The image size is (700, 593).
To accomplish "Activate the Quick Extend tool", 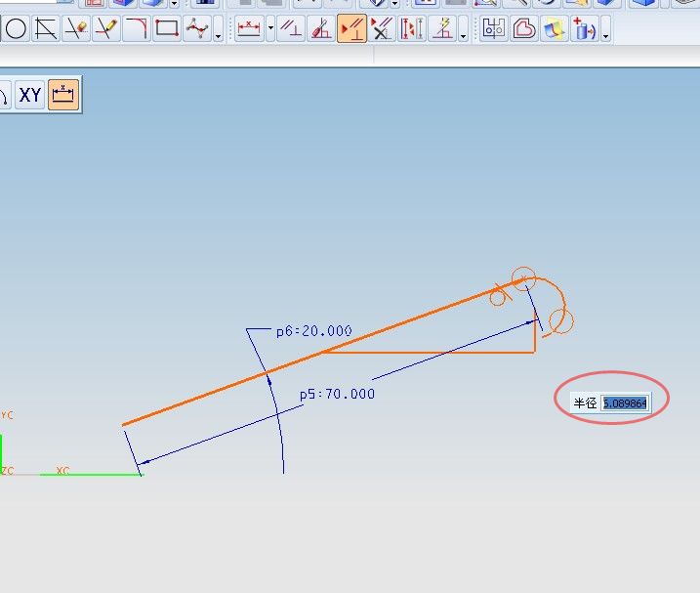I will click(106, 29).
